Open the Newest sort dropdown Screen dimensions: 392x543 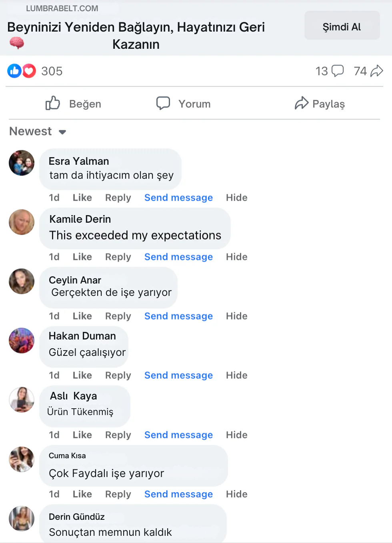pyautogui.click(x=38, y=132)
